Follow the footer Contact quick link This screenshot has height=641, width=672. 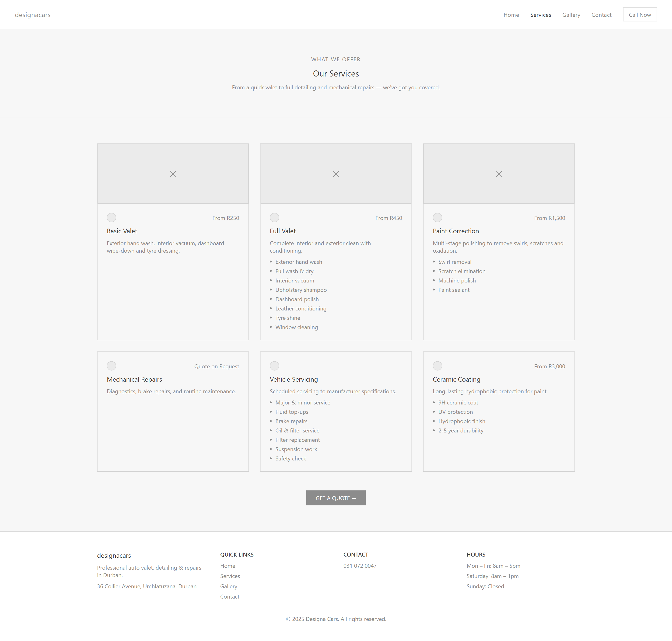click(230, 597)
